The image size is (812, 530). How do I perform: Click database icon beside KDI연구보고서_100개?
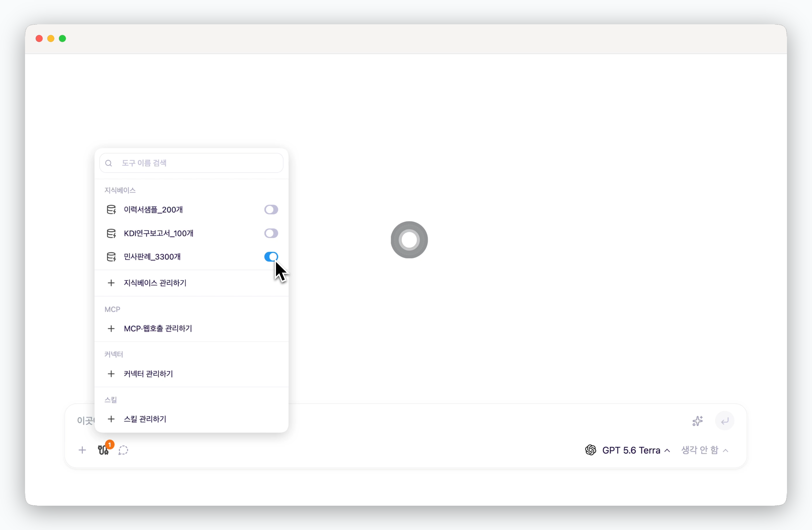pos(111,233)
